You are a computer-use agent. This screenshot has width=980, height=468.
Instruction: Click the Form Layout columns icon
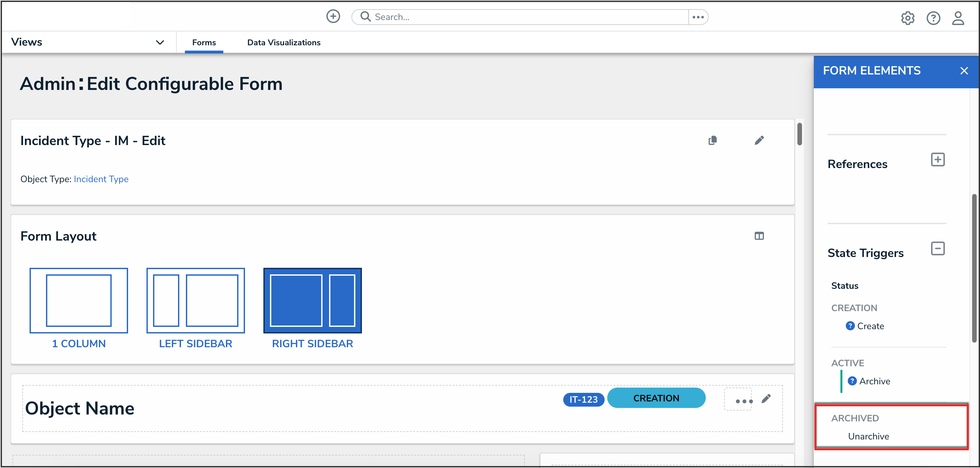point(759,236)
